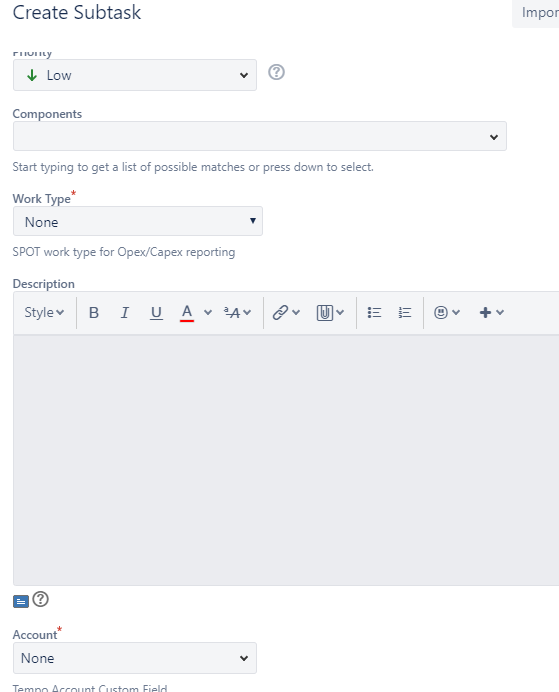
Task: Open the emoji smiley dropdown
Action: (447, 312)
